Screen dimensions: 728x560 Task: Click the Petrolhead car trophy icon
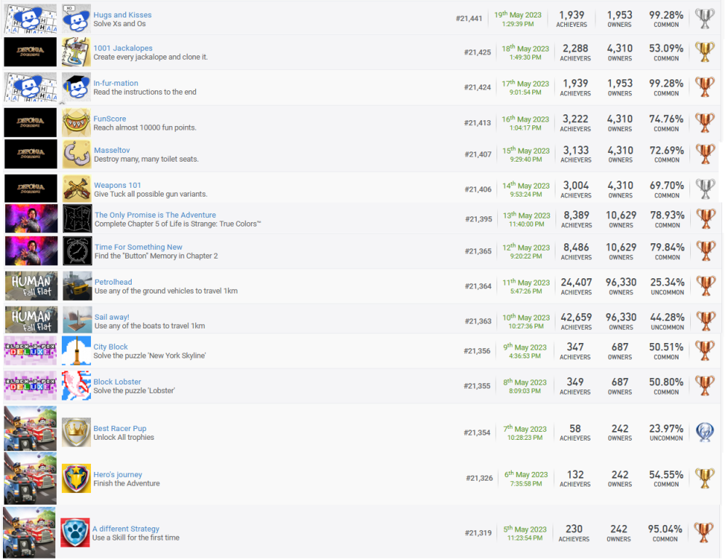[76, 286]
